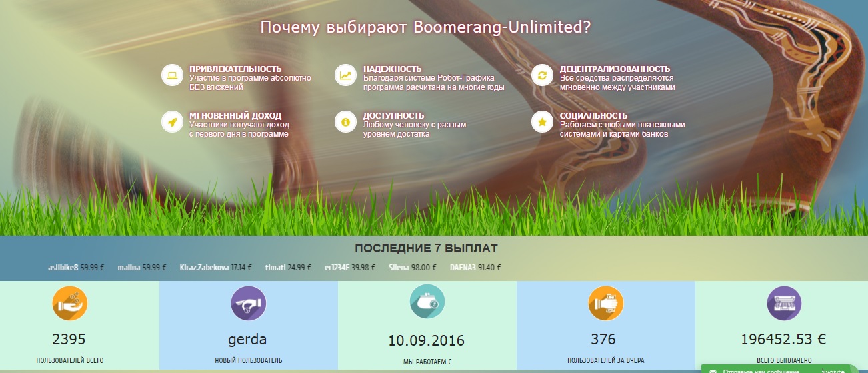
Task: Click the Почему выбирают Boomerang-Unlimited heading
Action: (x=425, y=27)
